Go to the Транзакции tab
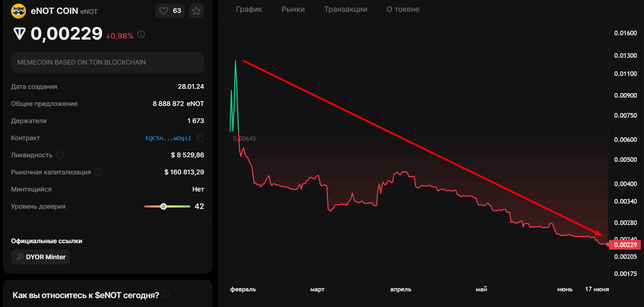This screenshot has width=644, height=307. [346, 9]
